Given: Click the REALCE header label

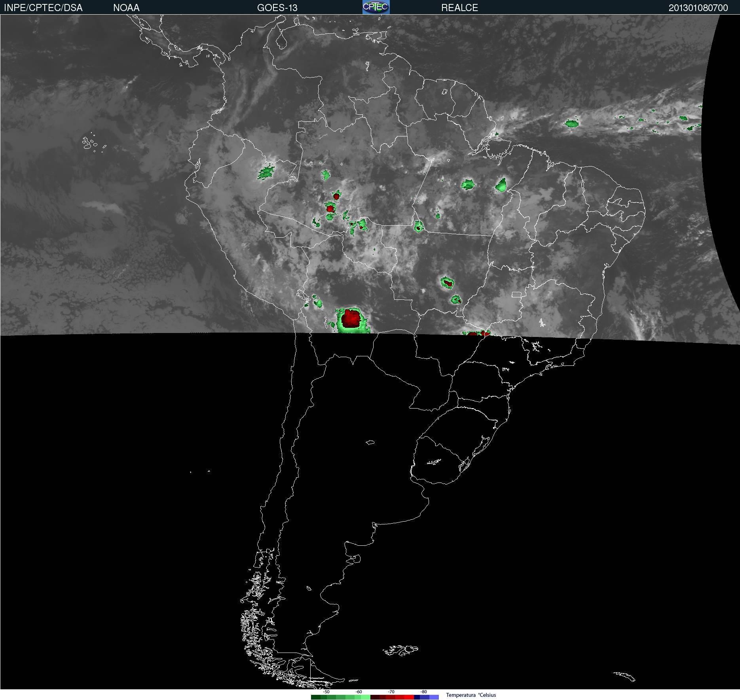Looking at the screenshot, I should click(x=459, y=8).
